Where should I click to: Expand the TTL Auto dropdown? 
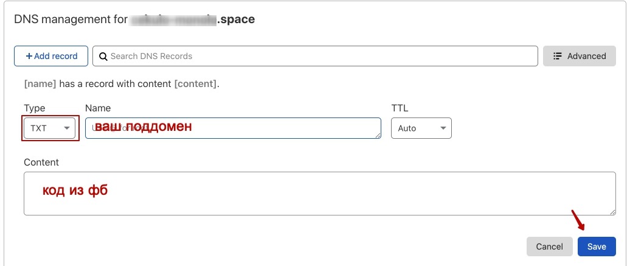(x=421, y=128)
